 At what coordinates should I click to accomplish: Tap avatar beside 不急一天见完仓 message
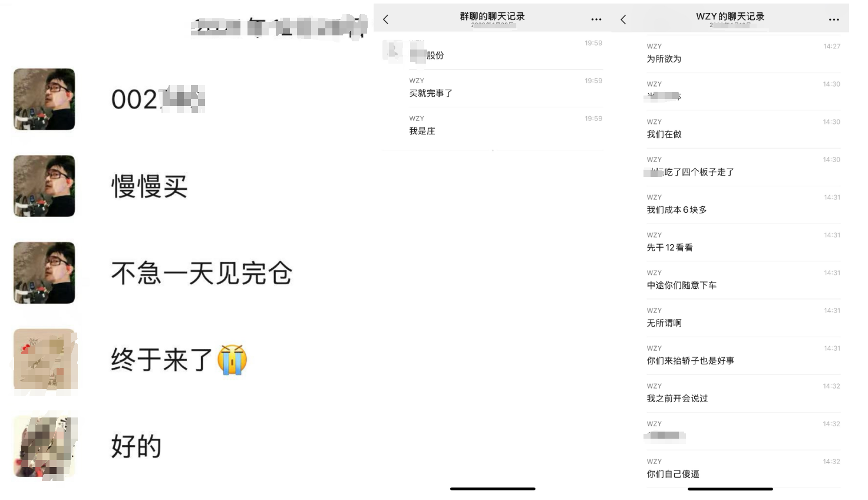[44, 272]
